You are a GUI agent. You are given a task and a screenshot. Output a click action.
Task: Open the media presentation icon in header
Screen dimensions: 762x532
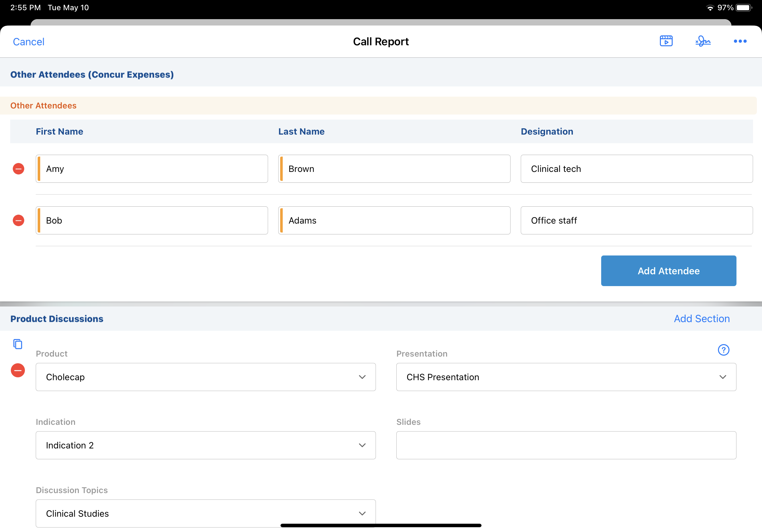click(666, 41)
